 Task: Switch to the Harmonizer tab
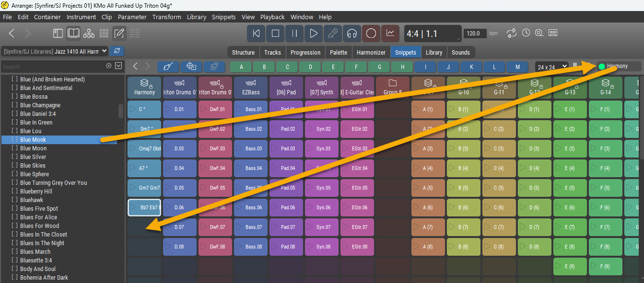click(x=371, y=52)
